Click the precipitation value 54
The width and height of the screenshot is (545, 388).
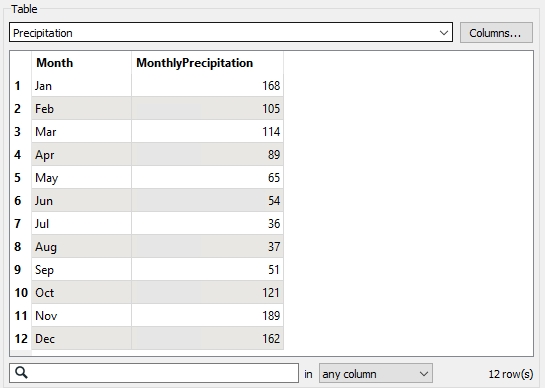click(208, 200)
